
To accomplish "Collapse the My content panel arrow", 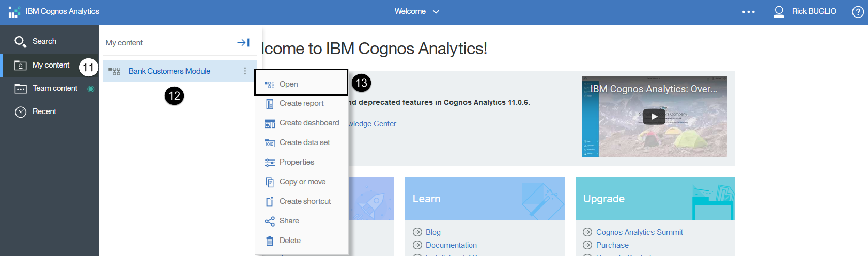I will click(243, 42).
